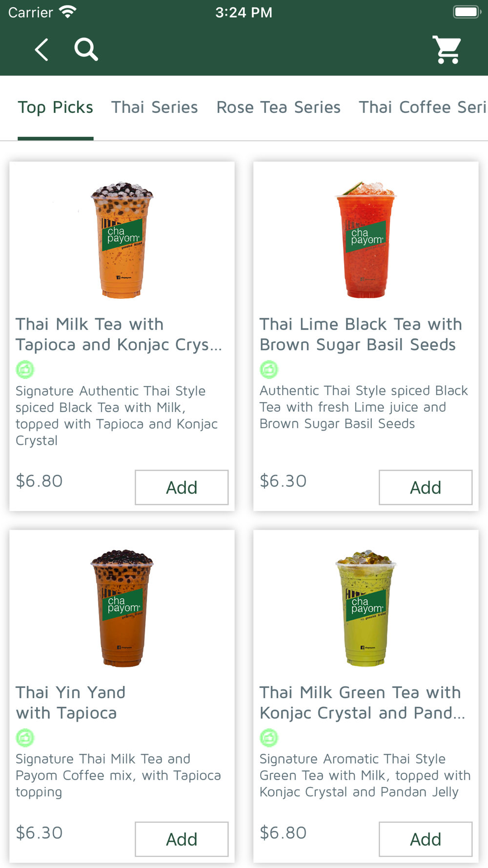View the orange Thai Milk Tea drink photo
The height and width of the screenshot is (868, 488).
[x=122, y=240]
